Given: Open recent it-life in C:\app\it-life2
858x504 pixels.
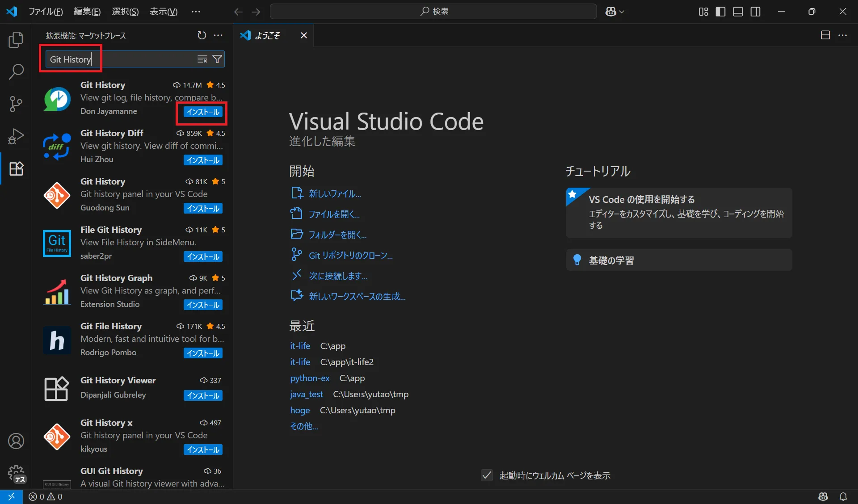Looking at the screenshot, I should click(300, 362).
